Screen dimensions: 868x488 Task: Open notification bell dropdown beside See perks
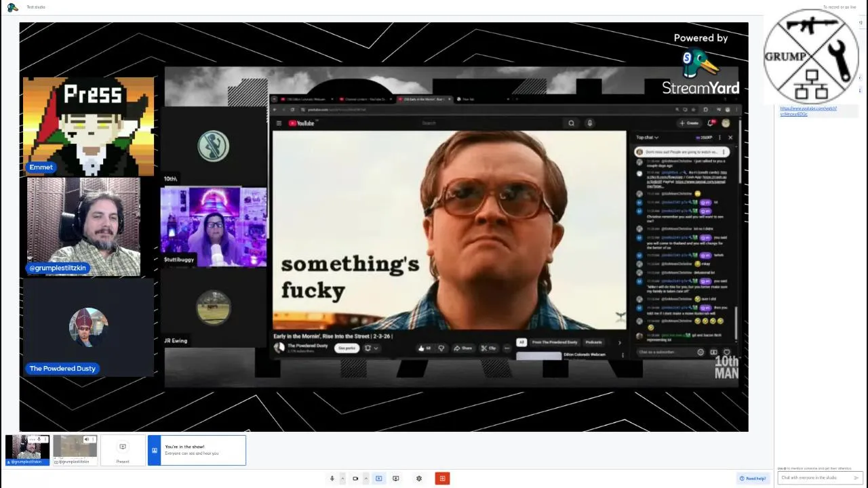(371, 348)
